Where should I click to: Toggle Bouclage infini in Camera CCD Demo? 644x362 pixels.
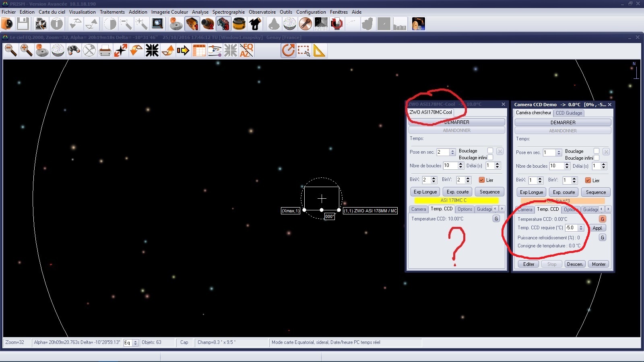coord(597,158)
